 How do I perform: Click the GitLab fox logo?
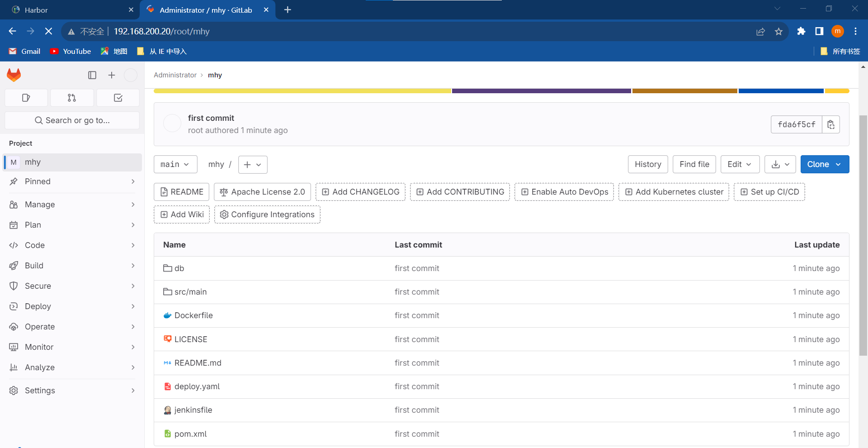14,75
